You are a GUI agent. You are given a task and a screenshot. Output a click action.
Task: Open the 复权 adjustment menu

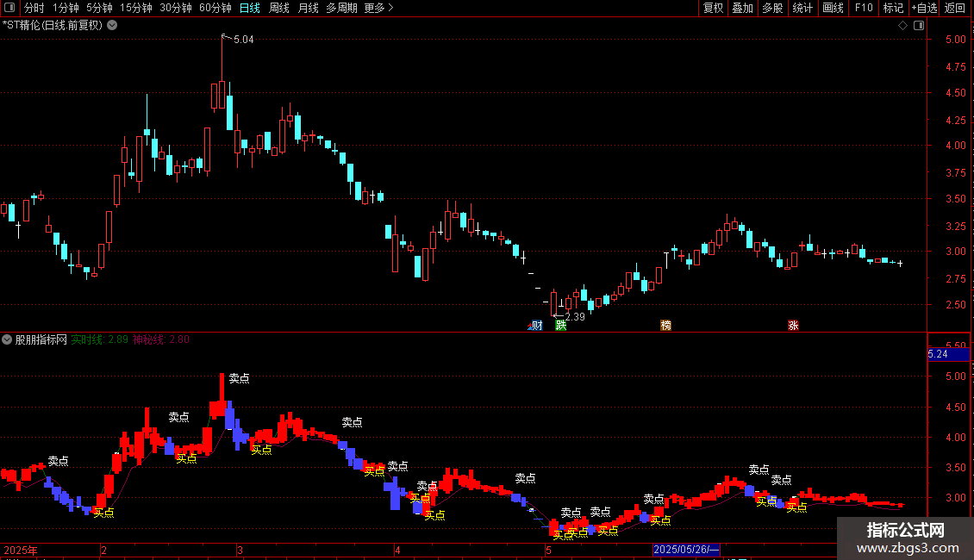click(x=713, y=8)
